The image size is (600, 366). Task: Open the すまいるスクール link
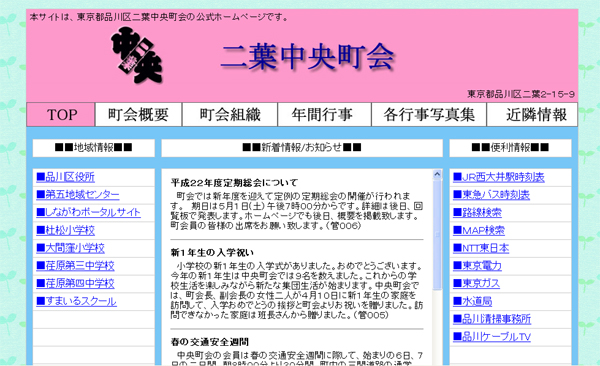tap(76, 301)
